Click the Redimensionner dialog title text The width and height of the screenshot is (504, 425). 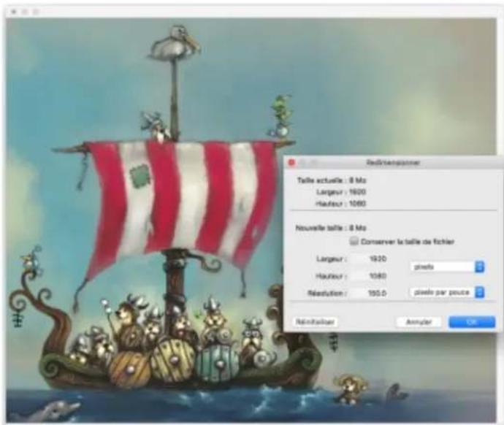(393, 163)
